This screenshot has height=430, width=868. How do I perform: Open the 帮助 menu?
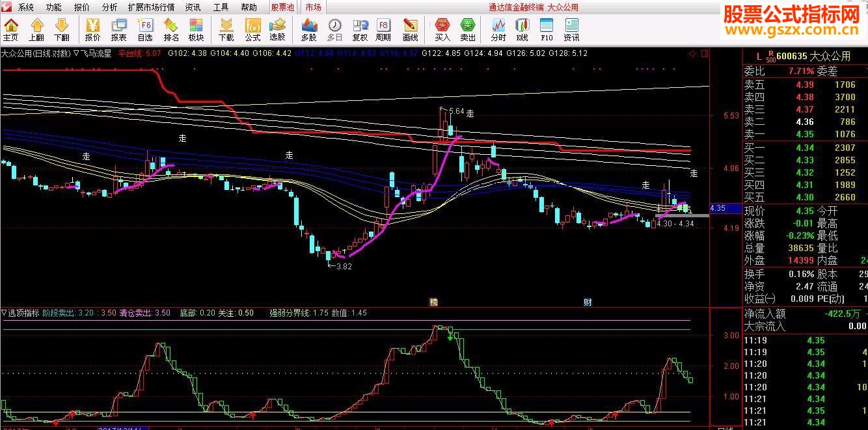[x=249, y=7]
